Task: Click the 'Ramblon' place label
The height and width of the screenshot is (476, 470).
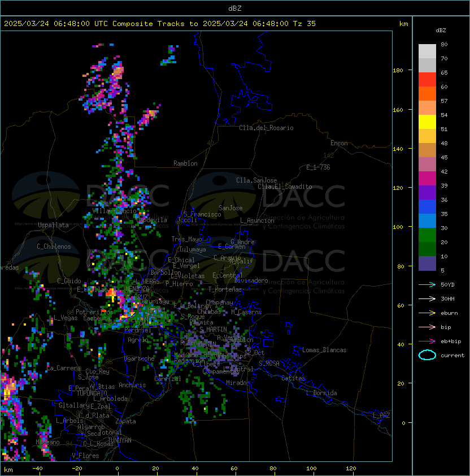Action: click(x=185, y=163)
